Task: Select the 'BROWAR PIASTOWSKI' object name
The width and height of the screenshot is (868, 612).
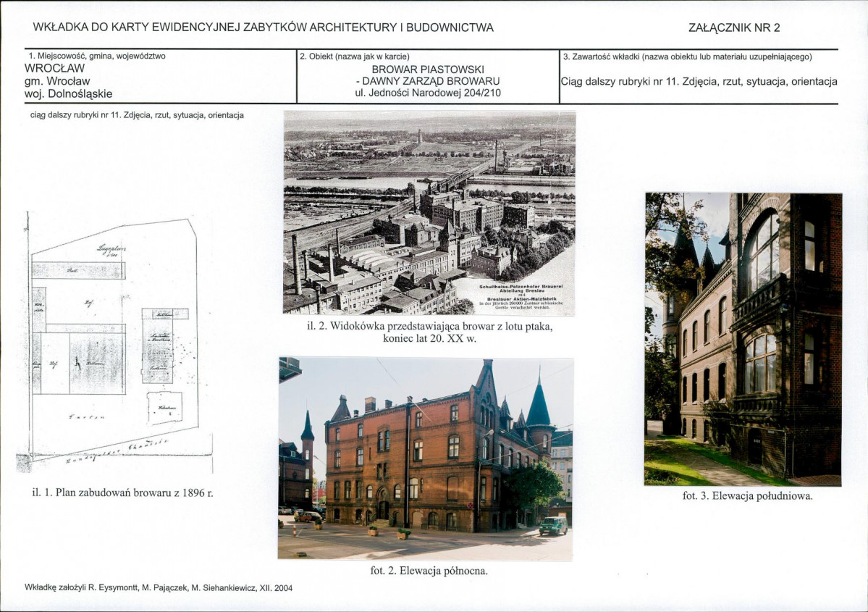Action: (x=427, y=69)
